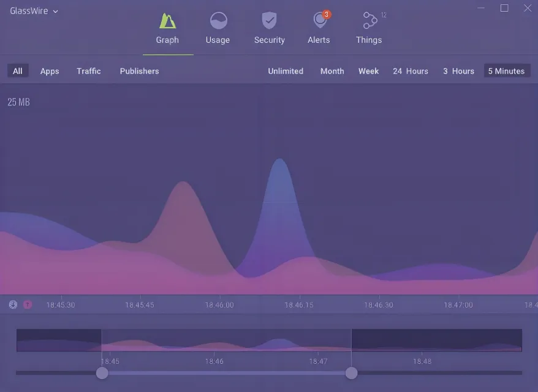
Task: Open Alerts with 3 notifications
Action: coord(319,21)
